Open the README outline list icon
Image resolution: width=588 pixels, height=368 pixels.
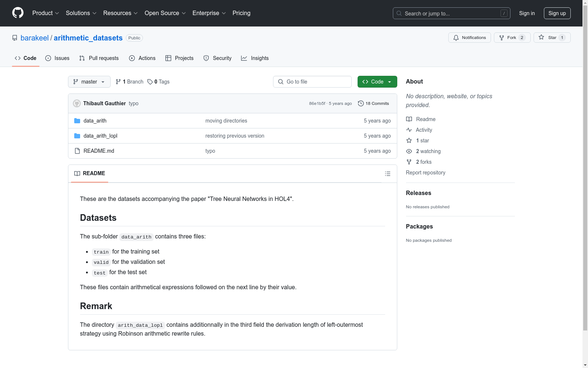[388, 174]
